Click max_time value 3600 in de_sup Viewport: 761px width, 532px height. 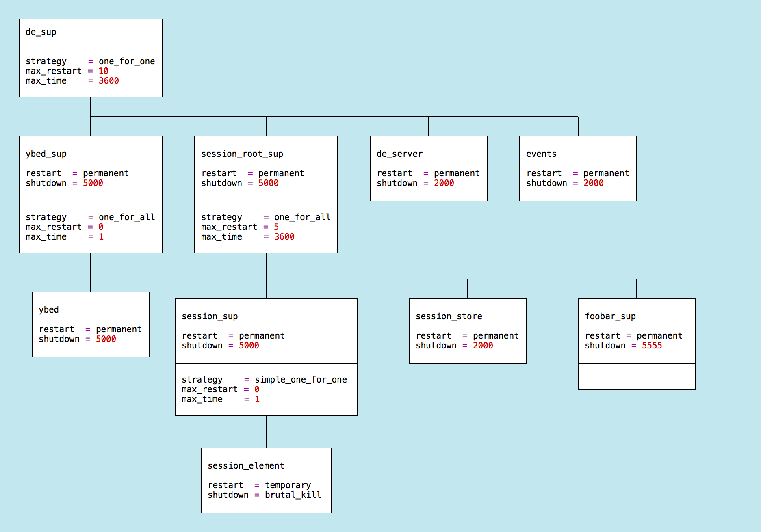(109, 81)
